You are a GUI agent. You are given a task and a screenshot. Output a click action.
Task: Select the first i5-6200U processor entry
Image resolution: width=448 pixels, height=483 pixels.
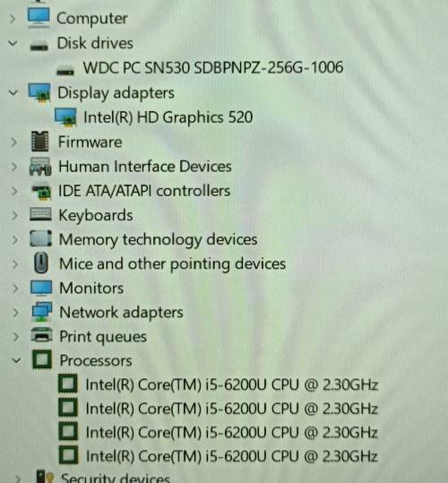point(231,384)
